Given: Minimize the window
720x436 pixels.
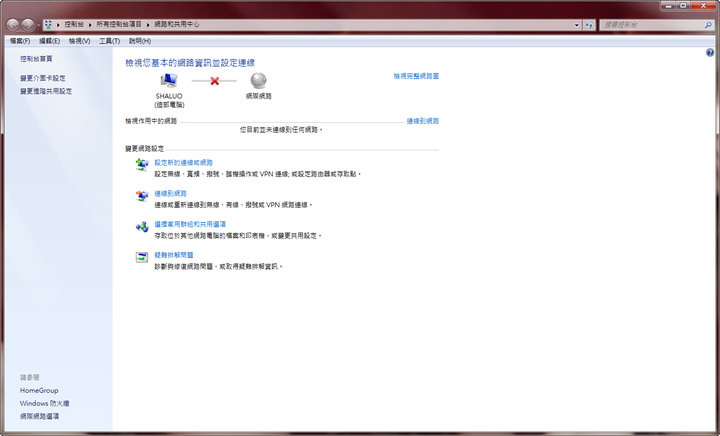Looking at the screenshot, I should (x=668, y=6).
